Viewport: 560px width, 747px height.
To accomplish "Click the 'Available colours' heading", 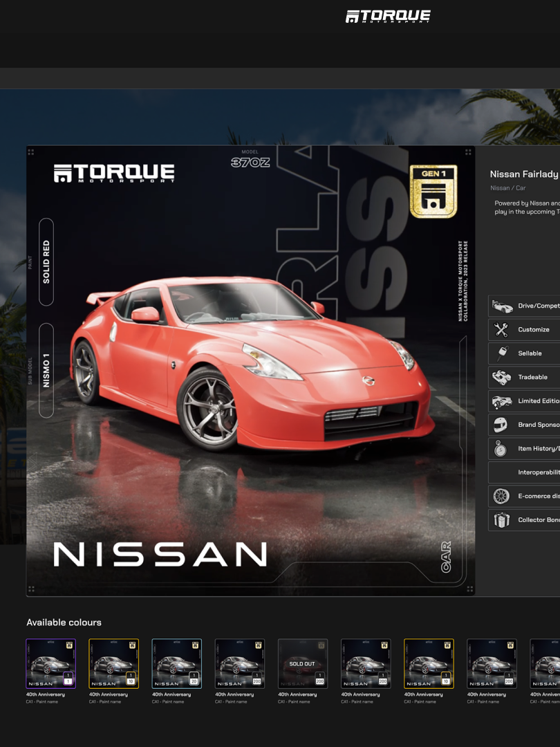I will 64,622.
